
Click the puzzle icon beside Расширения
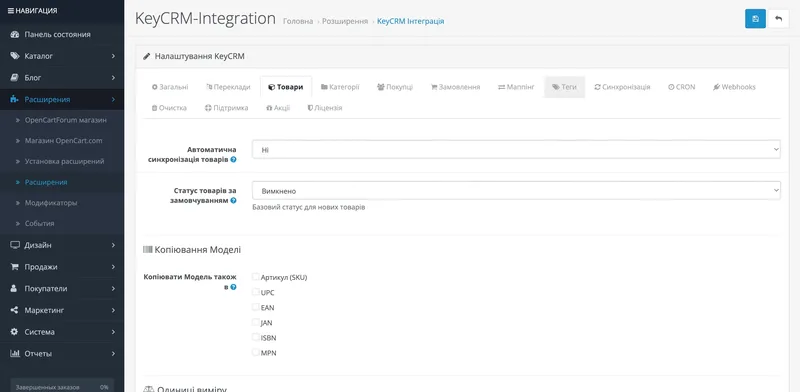tap(15, 100)
